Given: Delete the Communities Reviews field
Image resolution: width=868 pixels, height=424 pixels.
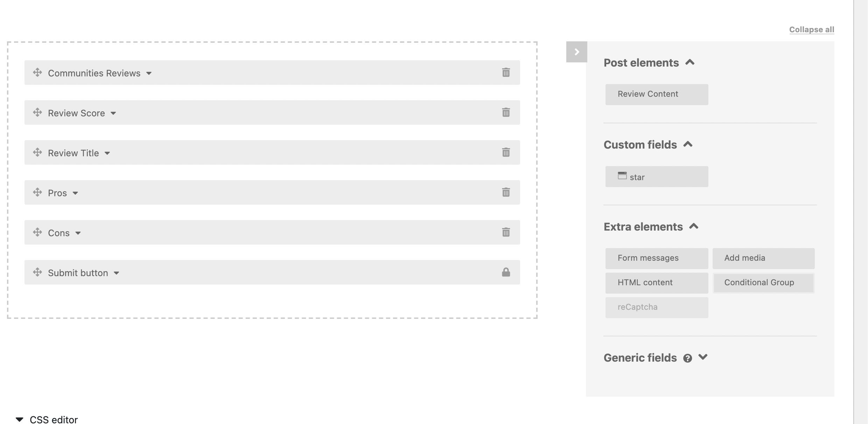Looking at the screenshot, I should tap(506, 73).
